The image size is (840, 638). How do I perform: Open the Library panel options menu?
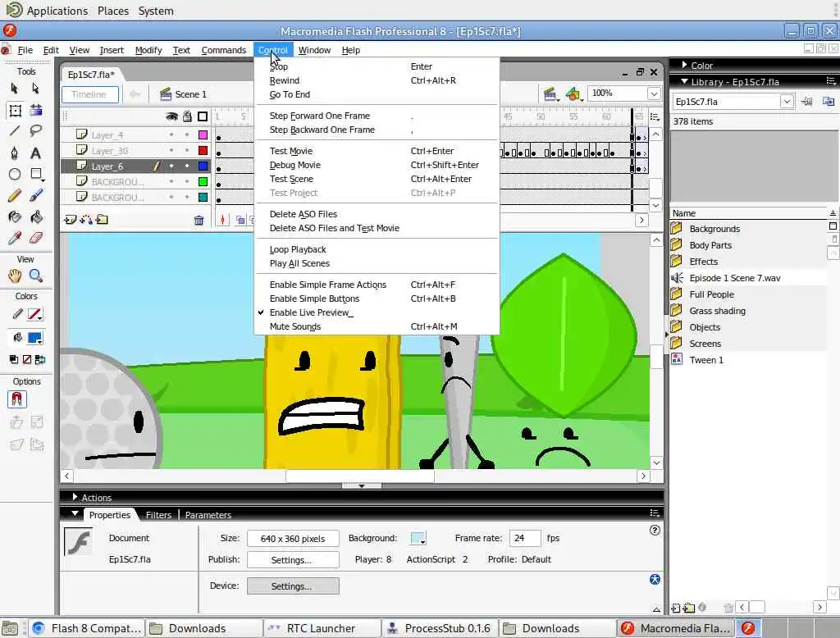(x=831, y=81)
